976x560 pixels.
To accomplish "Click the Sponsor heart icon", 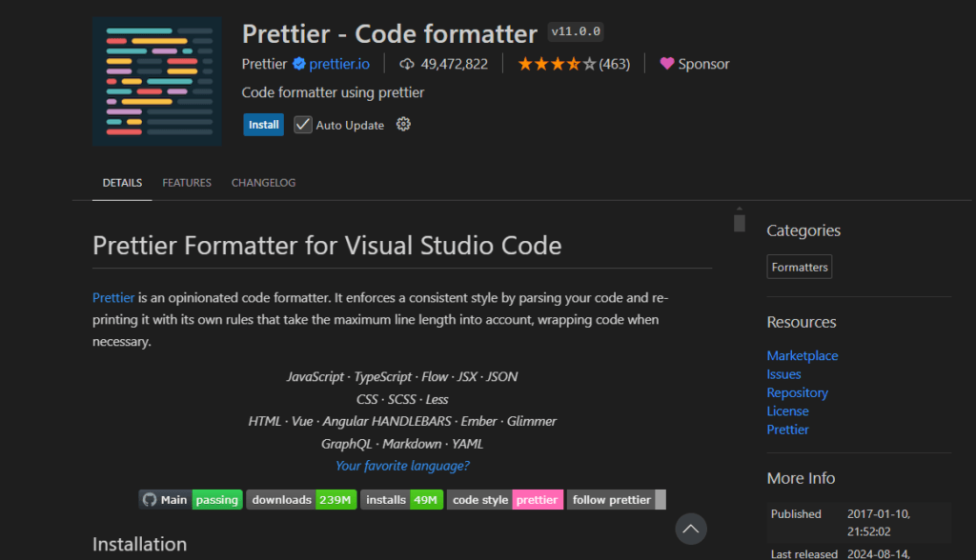I will click(x=666, y=64).
